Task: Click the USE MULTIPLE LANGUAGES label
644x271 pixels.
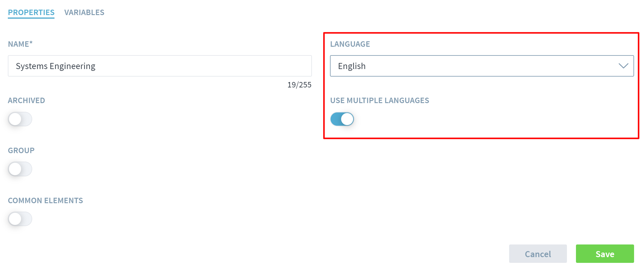Action: (379, 100)
